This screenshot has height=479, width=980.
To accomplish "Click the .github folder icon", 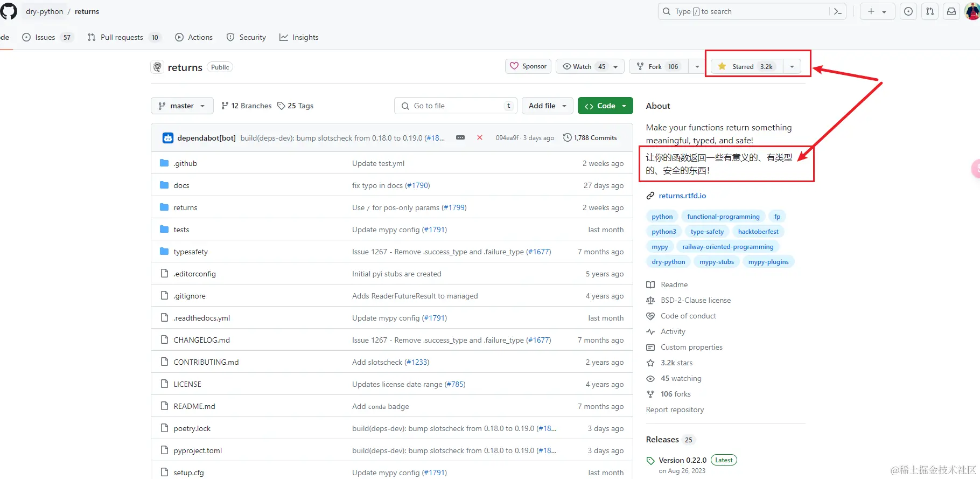I will pos(164,163).
